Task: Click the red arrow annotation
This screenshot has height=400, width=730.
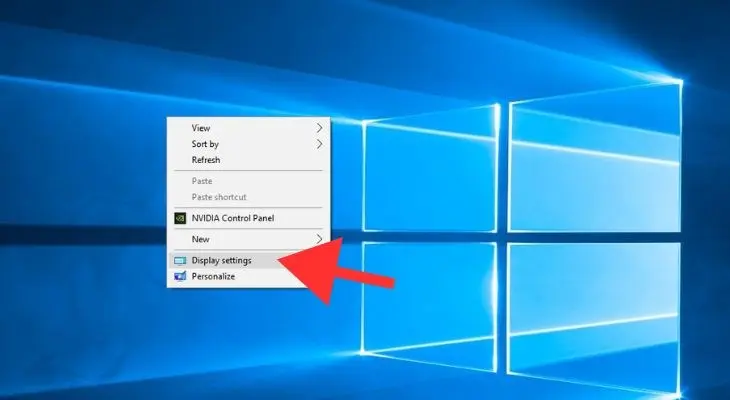Action: (333, 272)
